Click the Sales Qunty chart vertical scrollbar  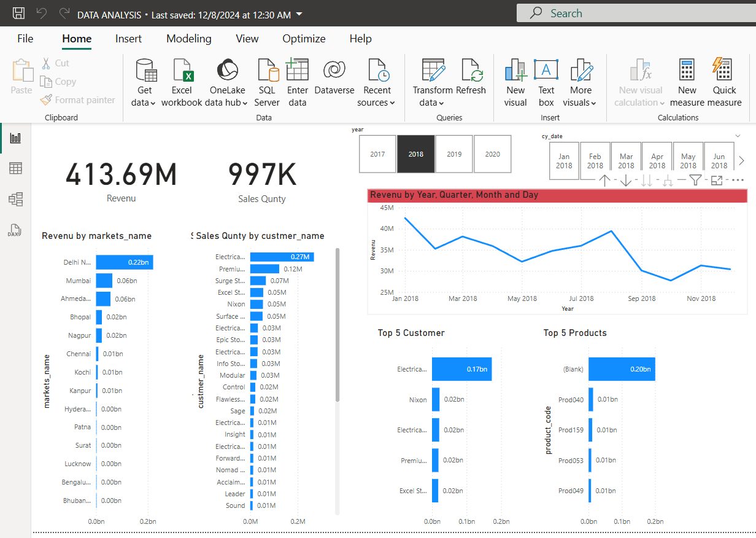(337, 326)
